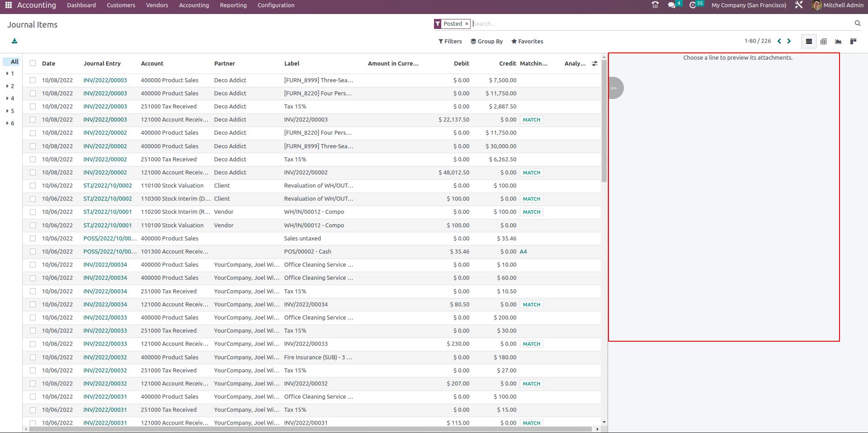
Task: Select All in the journal sidebar
Action: pos(12,61)
